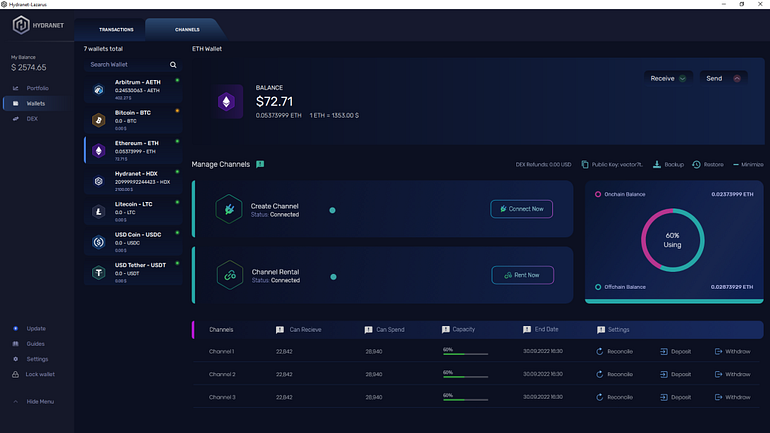The width and height of the screenshot is (770, 433).
Task: Click Manage Channels info icon
Action: pos(260,164)
